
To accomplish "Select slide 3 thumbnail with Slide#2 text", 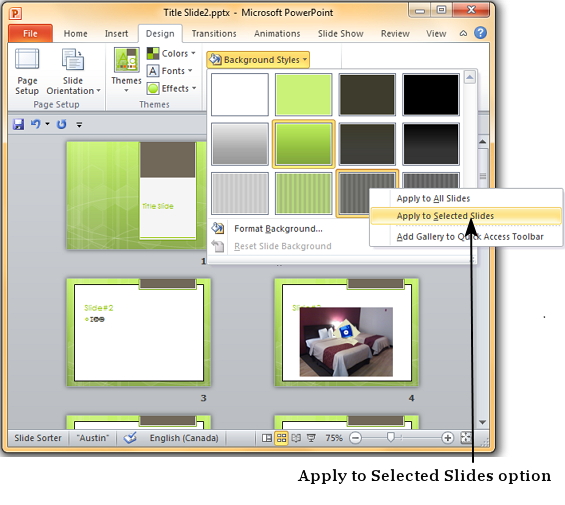I will click(138, 332).
